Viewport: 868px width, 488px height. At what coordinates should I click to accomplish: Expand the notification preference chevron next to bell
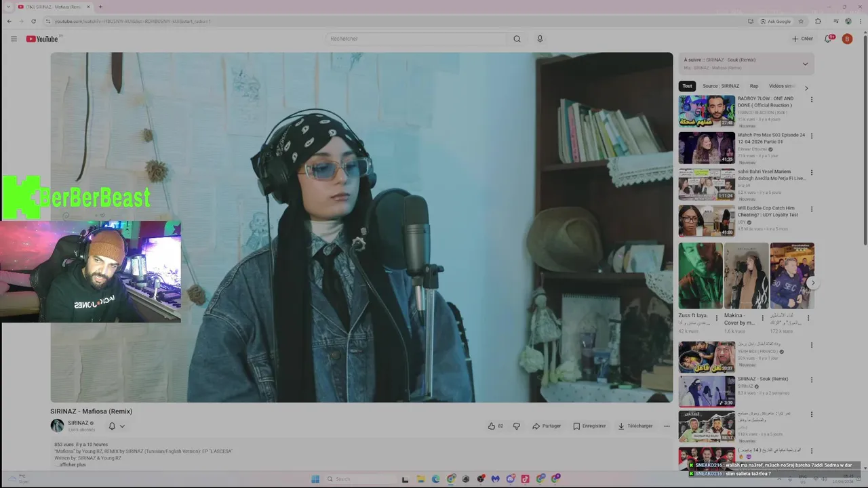click(122, 426)
